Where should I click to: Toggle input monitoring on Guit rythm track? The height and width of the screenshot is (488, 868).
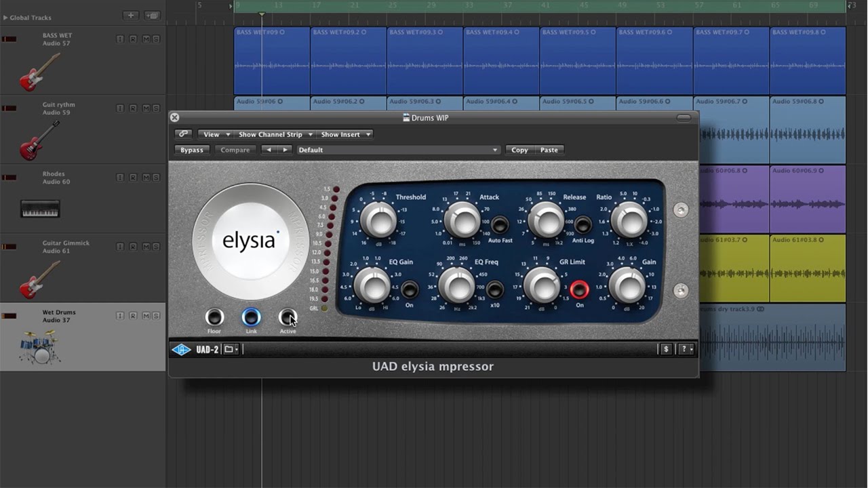pyautogui.click(x=120, y=108)
